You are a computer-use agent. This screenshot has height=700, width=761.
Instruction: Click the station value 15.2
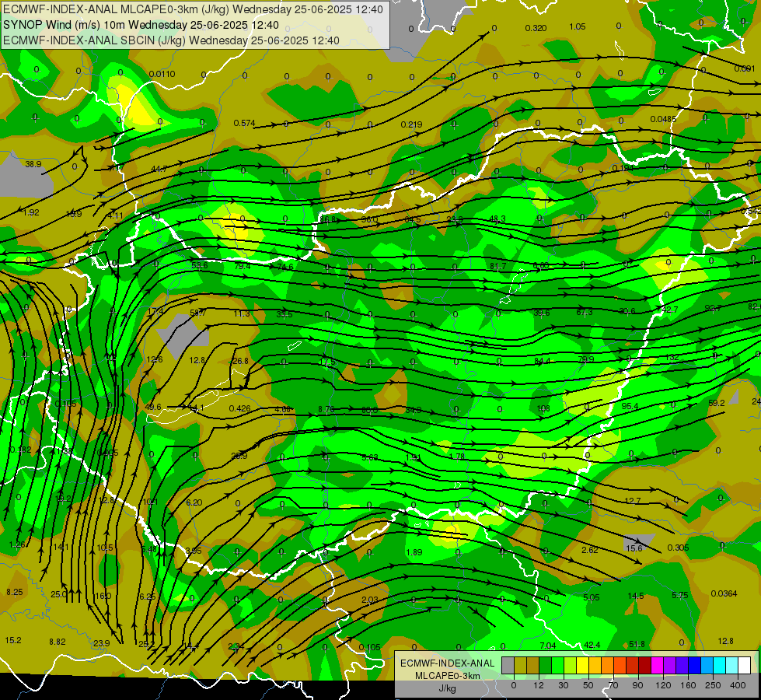click(x=13, y=640)
